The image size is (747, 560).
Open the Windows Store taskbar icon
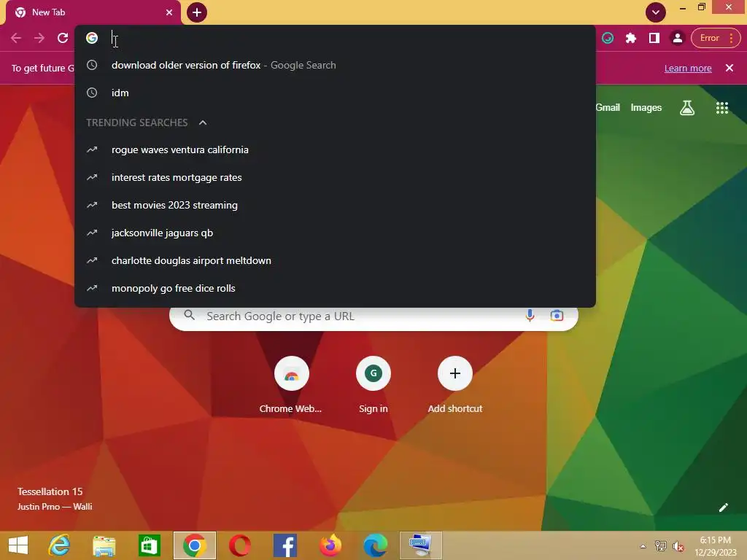[x=149, y=545]
